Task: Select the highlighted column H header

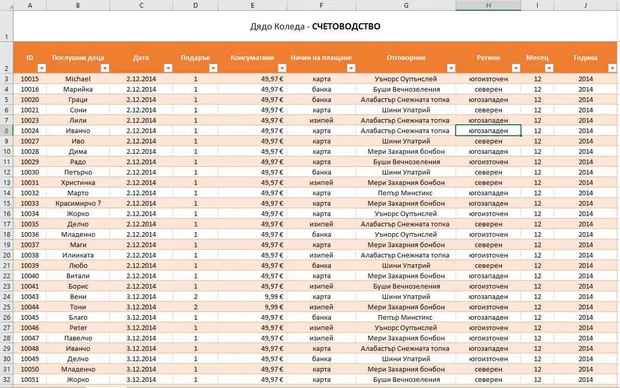Action: click(488, 5)
